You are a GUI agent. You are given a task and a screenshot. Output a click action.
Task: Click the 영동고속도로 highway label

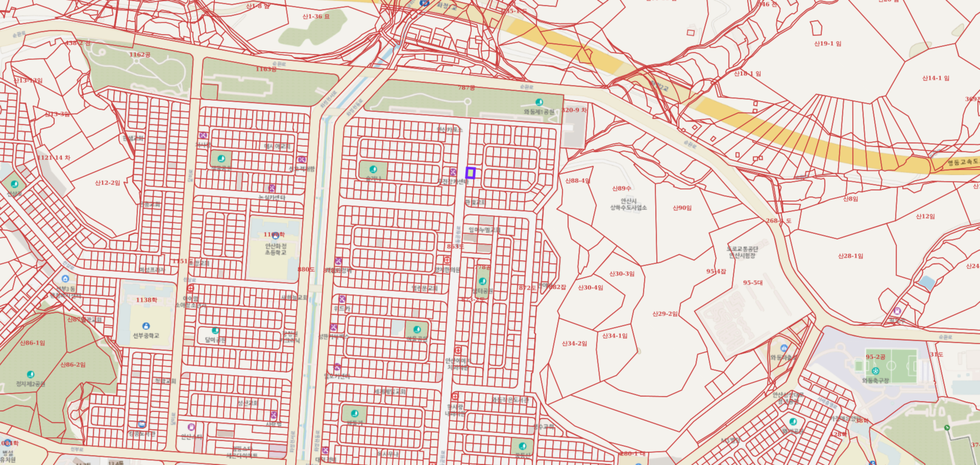pyautogui.click(x=963, y=162)
